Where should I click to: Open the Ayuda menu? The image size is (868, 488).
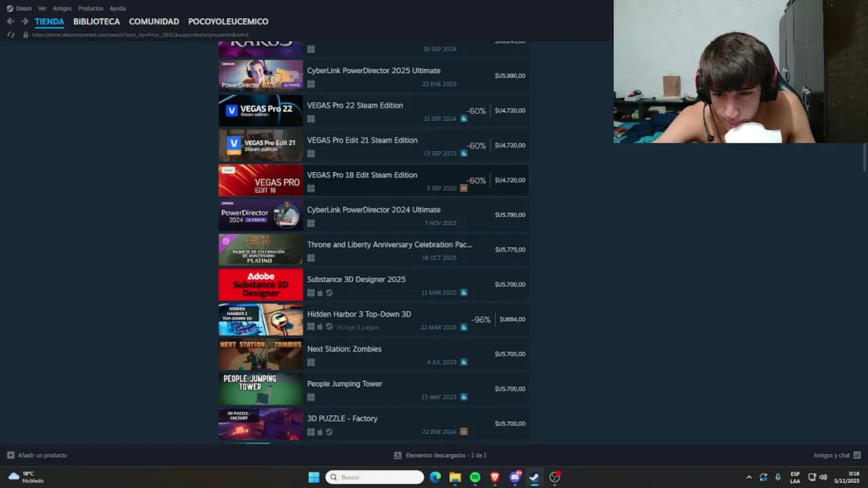[x=117, y=8]
